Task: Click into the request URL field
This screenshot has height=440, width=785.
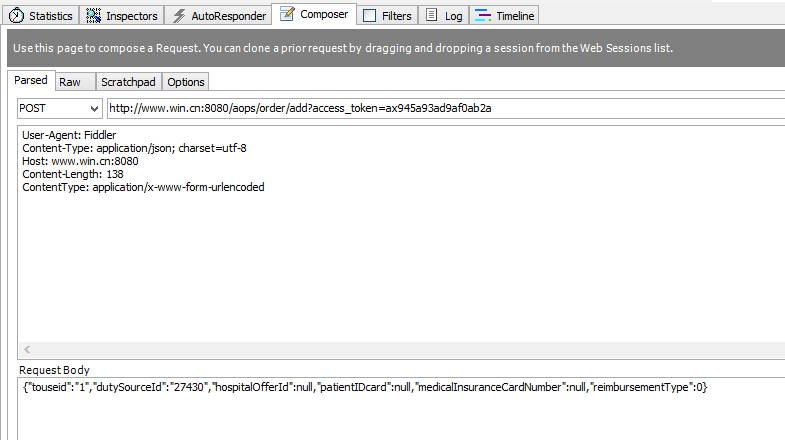Action: (446, 108)
